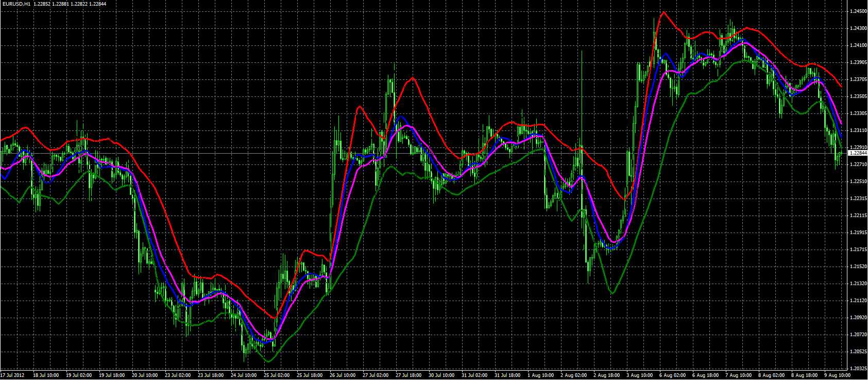Select the 1 Aug 10:00 time label

(x=540, y=375)
